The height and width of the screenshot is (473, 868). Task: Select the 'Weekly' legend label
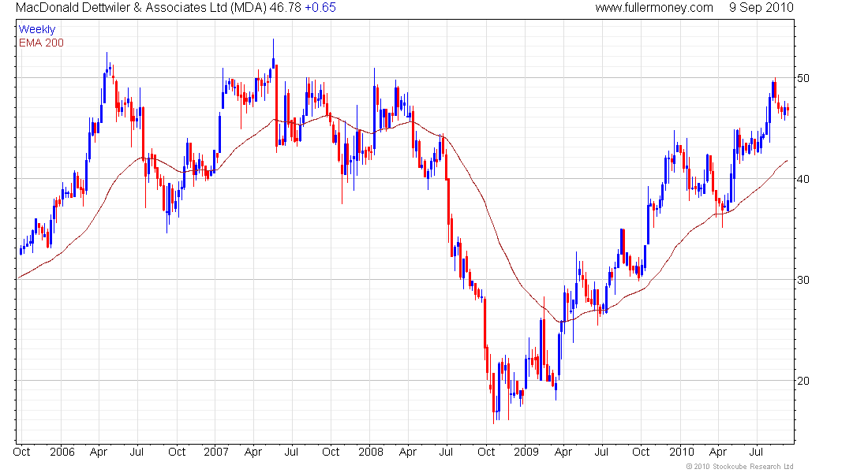click(x=37, y=29)
